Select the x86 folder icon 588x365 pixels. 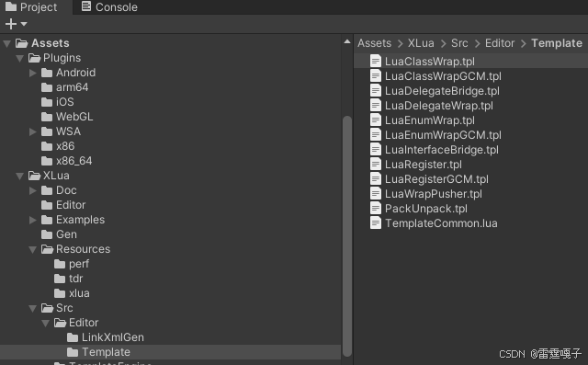(47, 146)
